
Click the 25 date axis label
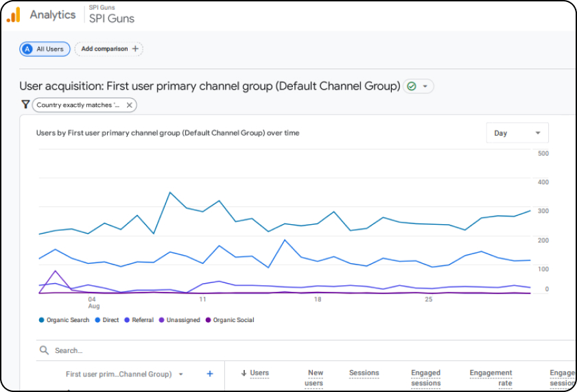click(429, 299)
